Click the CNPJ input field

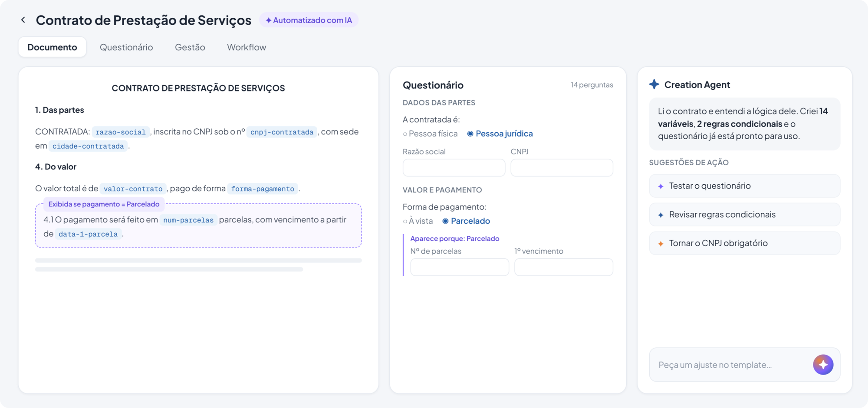(562, 167)
